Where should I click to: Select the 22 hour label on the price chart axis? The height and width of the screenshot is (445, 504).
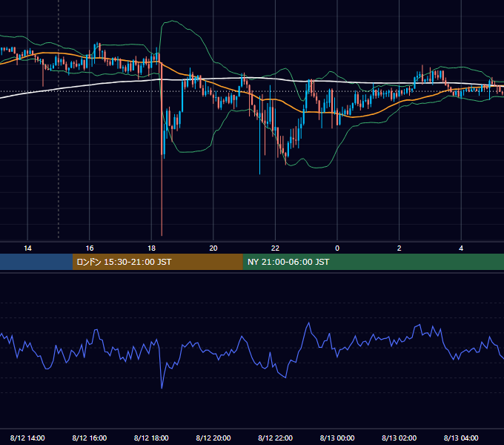[x=275, y=248]
